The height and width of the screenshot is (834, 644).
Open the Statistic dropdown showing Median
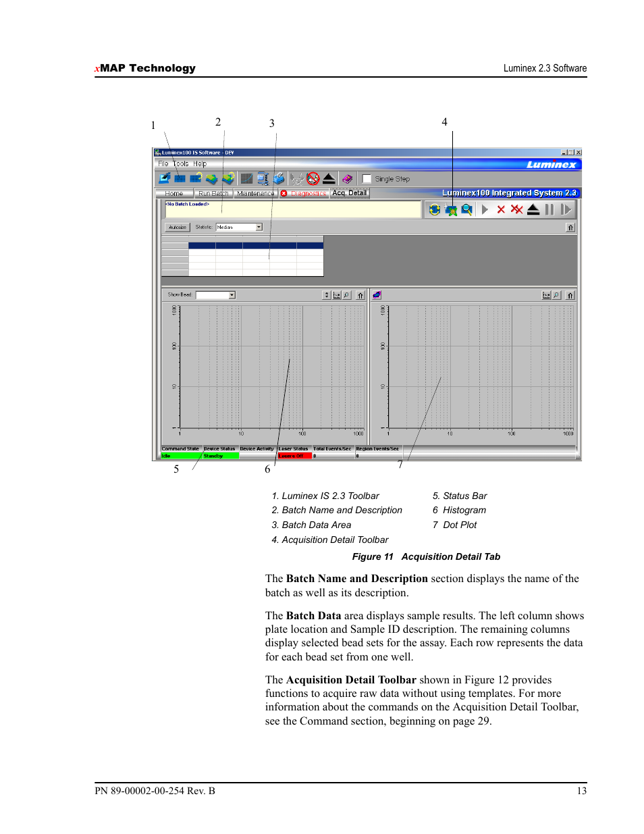coord(239,228)
